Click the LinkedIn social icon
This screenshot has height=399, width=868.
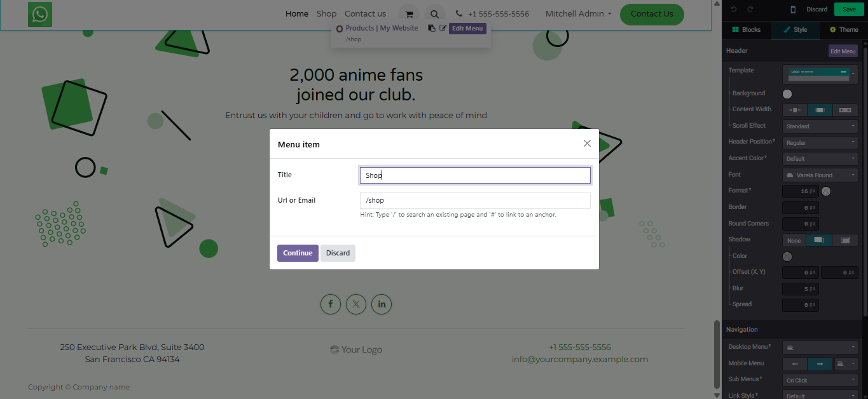382,304
